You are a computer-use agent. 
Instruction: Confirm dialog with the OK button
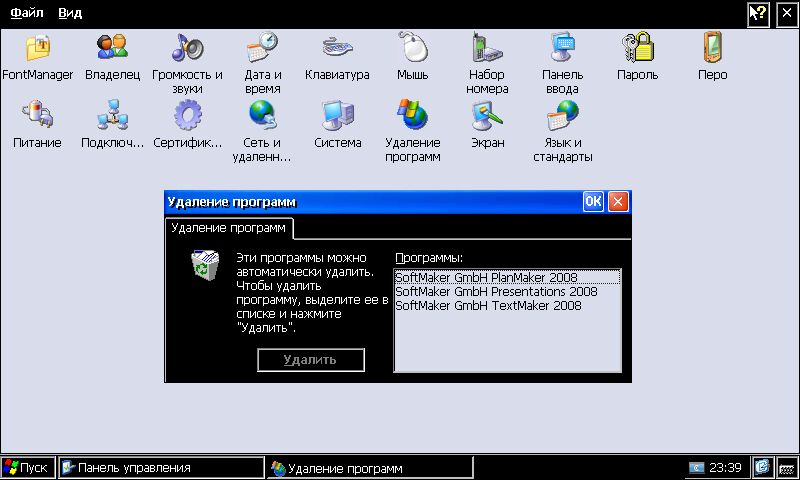(x=593, y=201)
